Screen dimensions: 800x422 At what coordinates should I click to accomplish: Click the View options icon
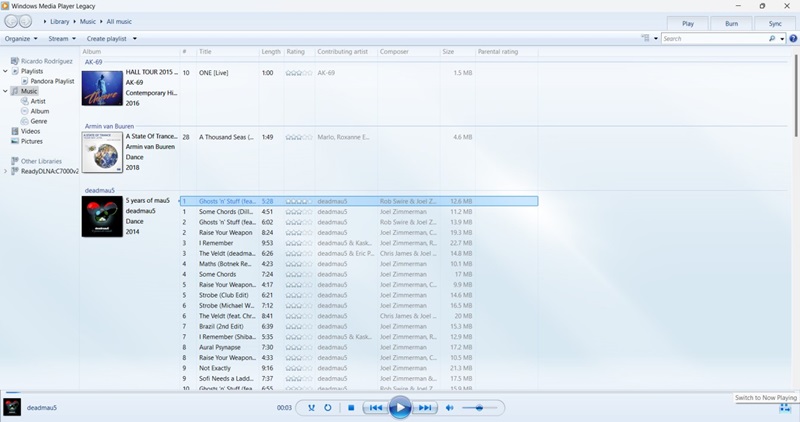[x=645, y=38]
